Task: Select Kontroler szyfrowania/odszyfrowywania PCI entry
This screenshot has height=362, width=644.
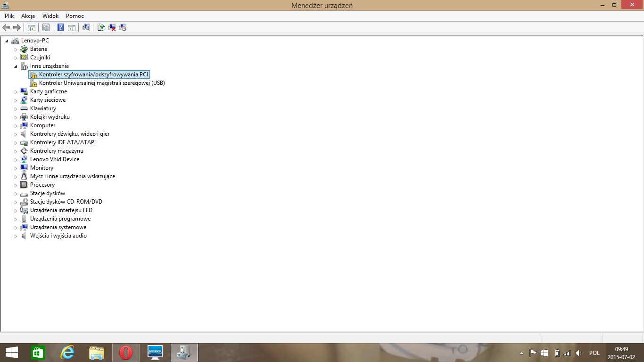Action: tap(93, 74)
